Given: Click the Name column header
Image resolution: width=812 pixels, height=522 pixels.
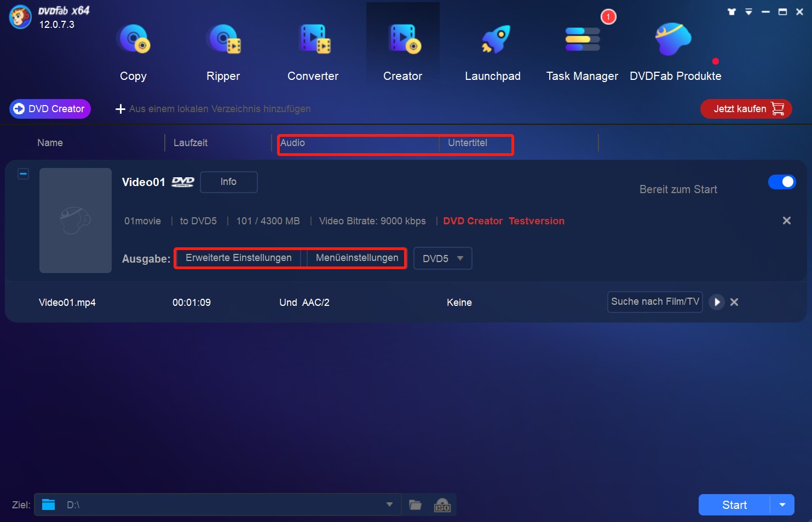Looking at the screenshot, I should click(x=50, y=143).
